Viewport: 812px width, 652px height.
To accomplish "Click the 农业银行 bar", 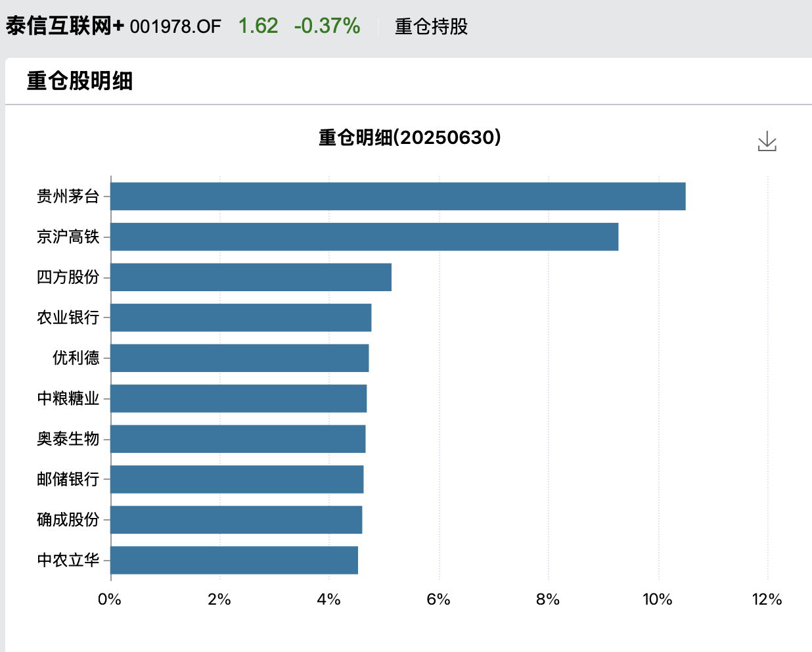I will [x=240, y=317].
